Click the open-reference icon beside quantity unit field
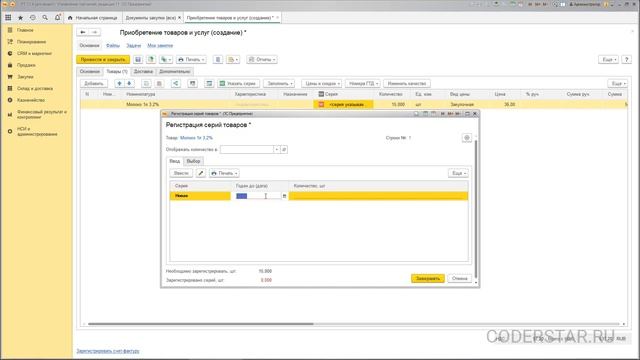 coord(284,149)
